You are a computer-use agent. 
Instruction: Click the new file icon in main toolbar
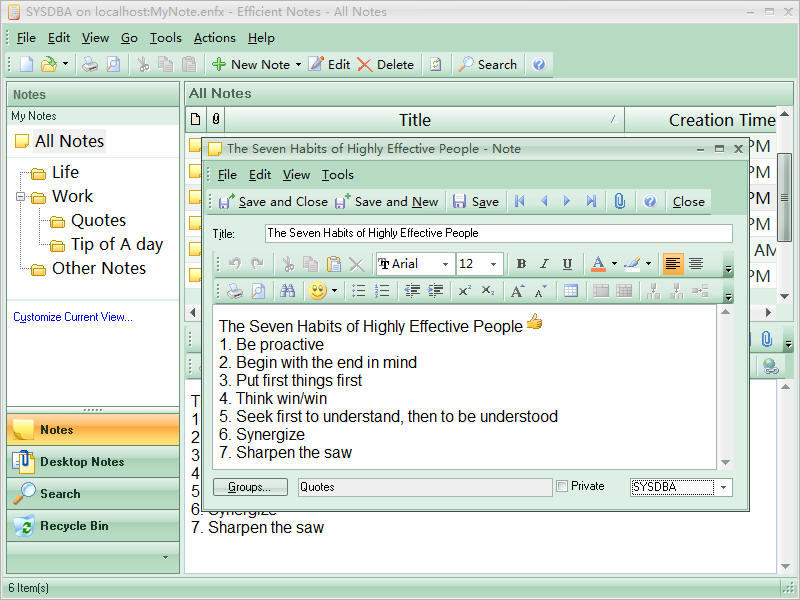pyautogui.click(x=26, y=64)
